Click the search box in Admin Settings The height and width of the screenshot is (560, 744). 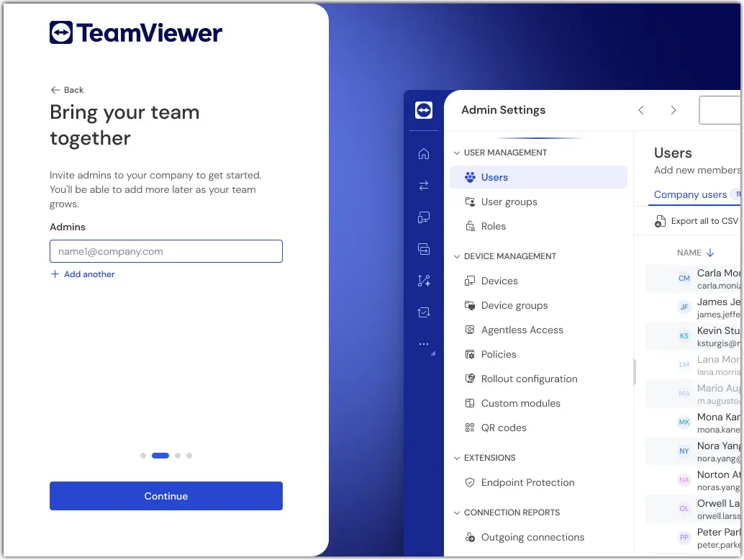(720, 110)
